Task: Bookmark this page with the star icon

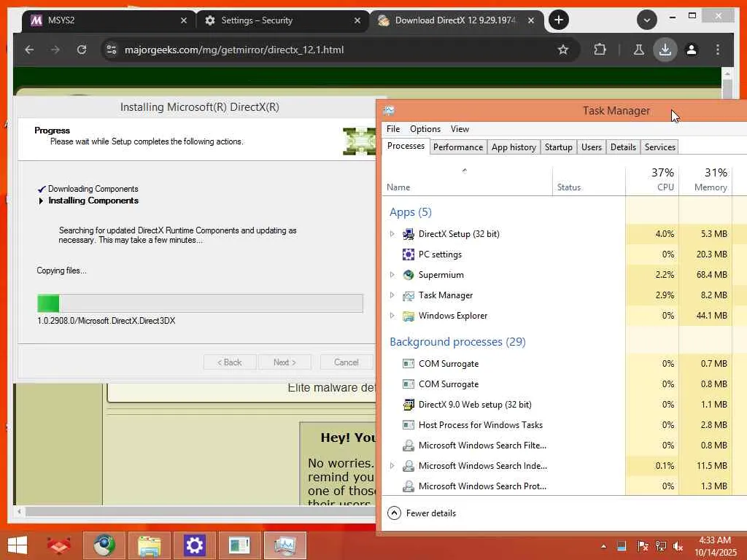Action: tap(563, 50)
